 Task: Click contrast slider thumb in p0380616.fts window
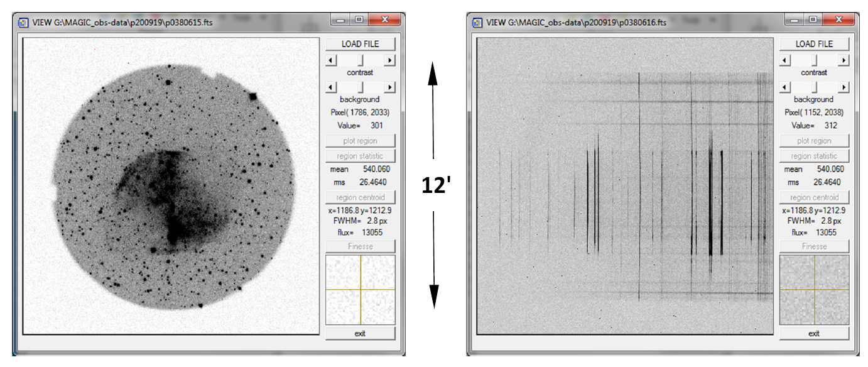[815, 60]
